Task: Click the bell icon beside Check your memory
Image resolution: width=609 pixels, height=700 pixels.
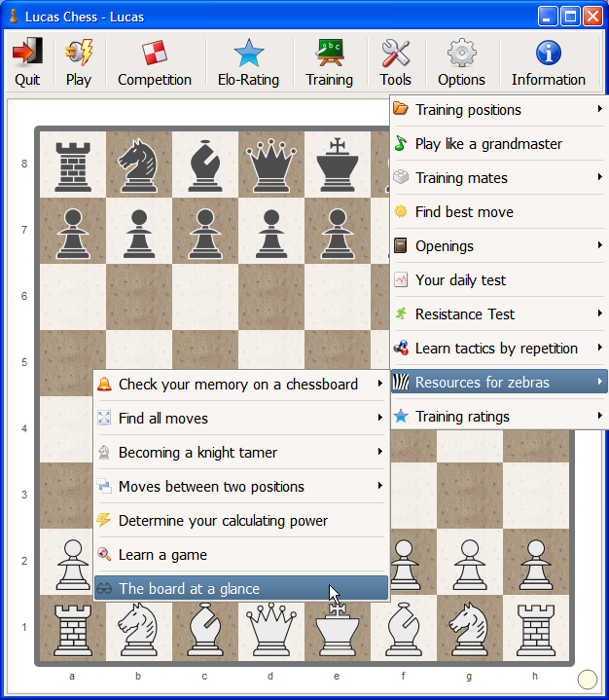Action: tap(104, 384)
